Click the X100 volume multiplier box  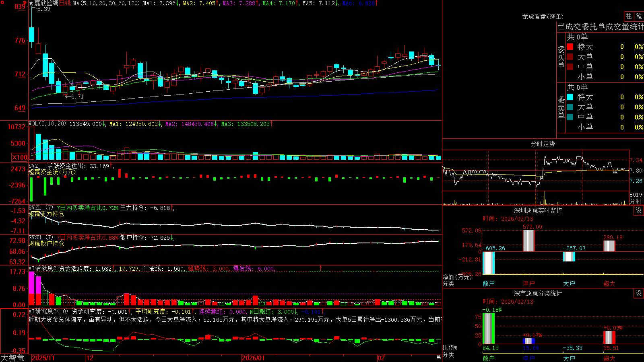coord(19,157)
